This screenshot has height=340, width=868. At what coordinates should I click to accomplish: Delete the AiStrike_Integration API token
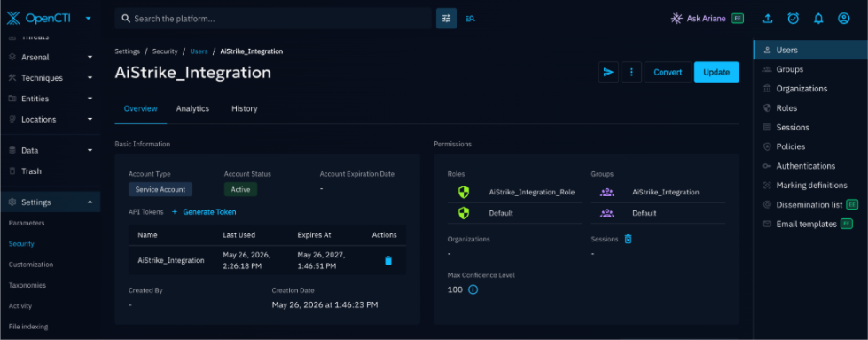point(388,260)
